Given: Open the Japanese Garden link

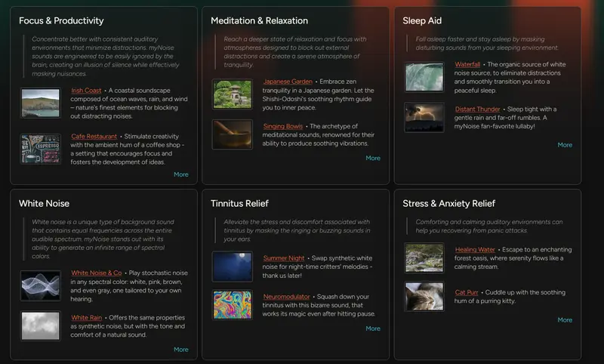Looking at the screenshot, I should 288,82.
